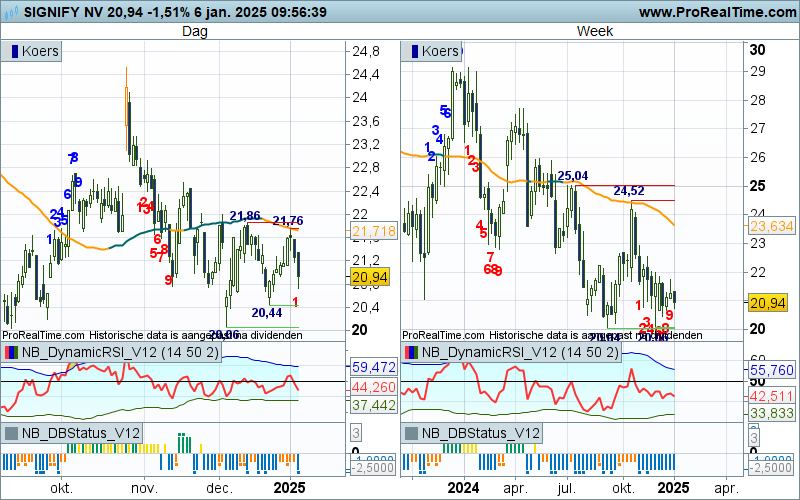Click the orange 21,718 moving average value
This screenshot has height=500, width=800.
pos(374,231)
